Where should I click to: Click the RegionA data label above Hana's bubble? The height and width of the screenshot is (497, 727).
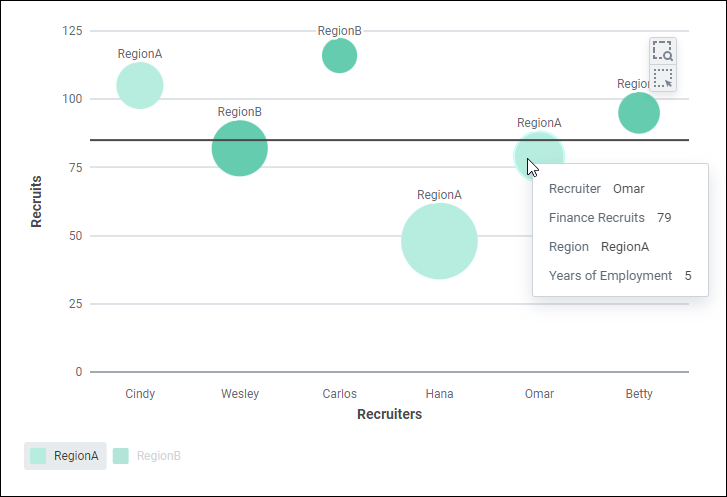[439, 195]
